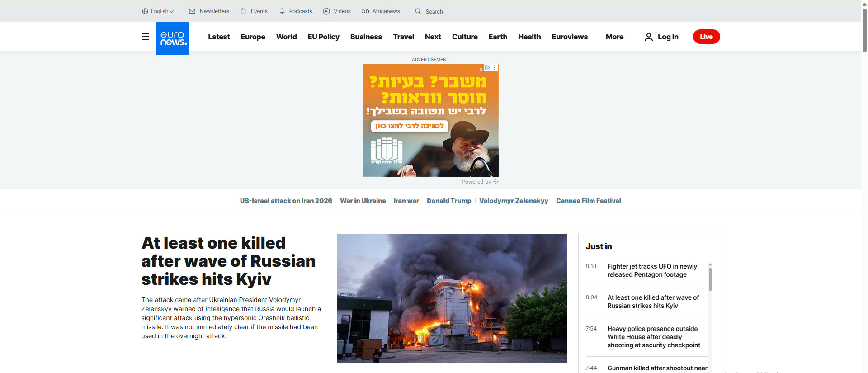The image size is (868, 373).
Task: Open the hamburger menu icon
Action: click(x=145, y=37)
